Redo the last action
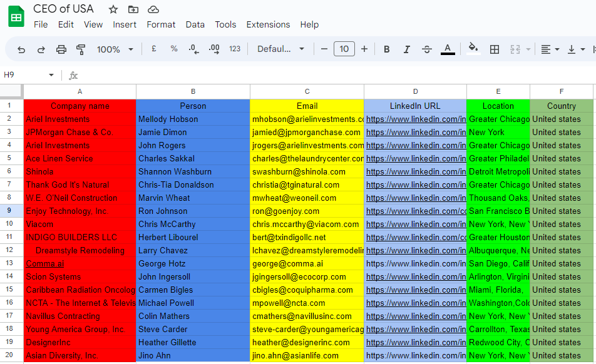This screenshot has width=596, height=364. point(41,49)
